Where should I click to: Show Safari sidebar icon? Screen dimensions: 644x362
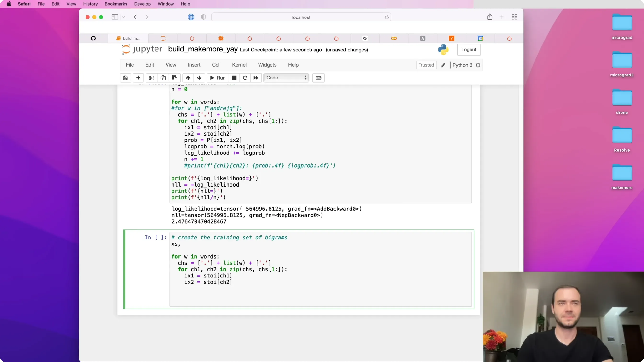[115, 17]
